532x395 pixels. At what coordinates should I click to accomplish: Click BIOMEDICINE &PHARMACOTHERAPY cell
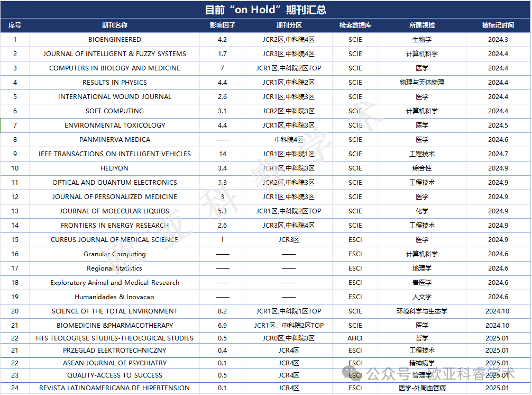115,325
